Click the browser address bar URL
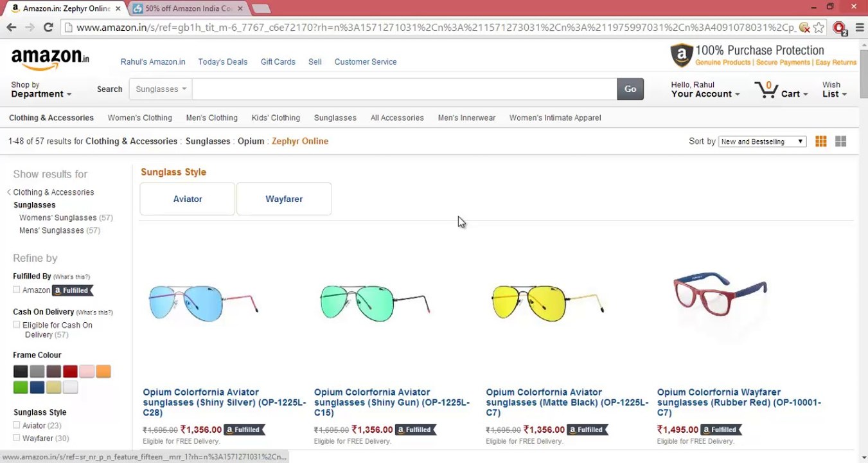 [x=436, y=28]
